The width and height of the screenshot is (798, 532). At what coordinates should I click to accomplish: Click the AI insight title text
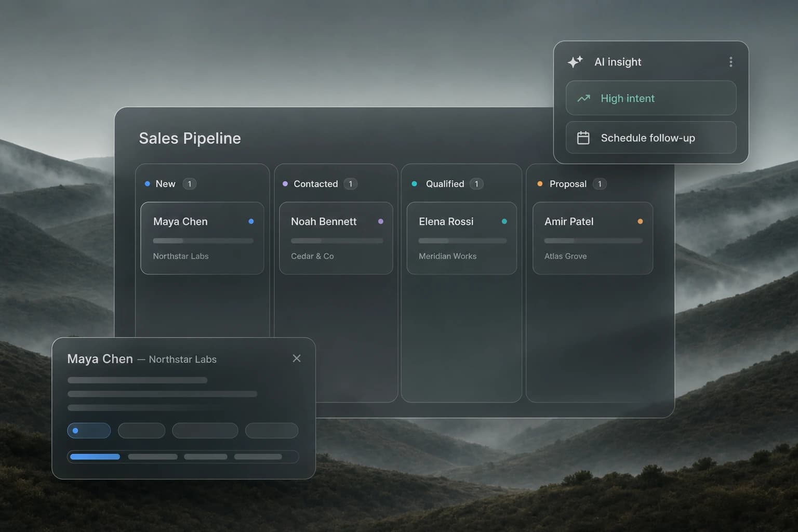tap(618, 62)
